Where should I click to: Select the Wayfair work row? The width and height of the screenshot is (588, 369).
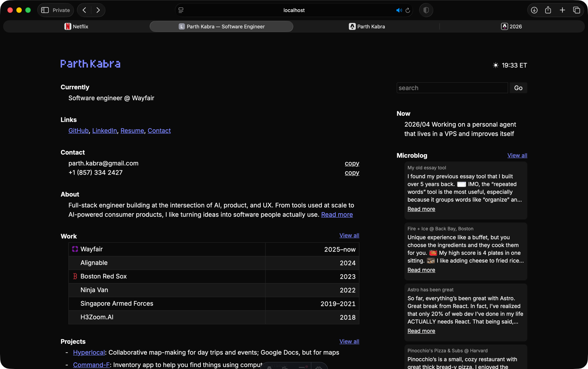(214, 249)
